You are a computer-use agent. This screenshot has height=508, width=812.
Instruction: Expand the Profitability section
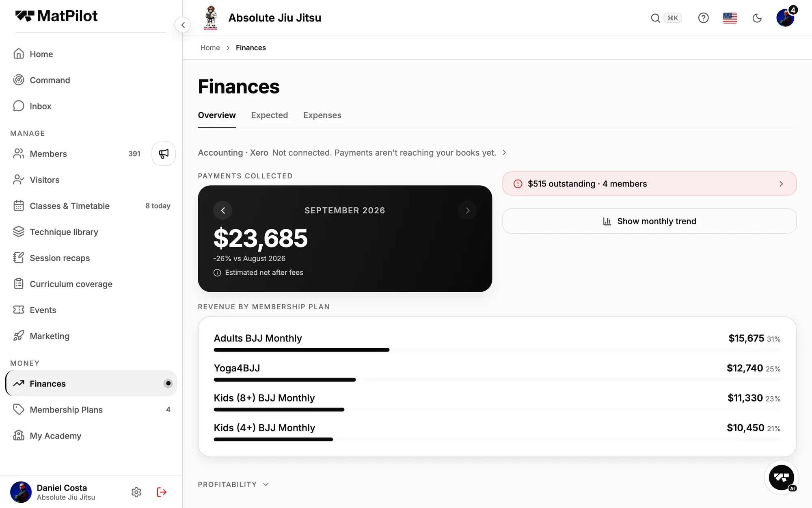coord(233,484)
